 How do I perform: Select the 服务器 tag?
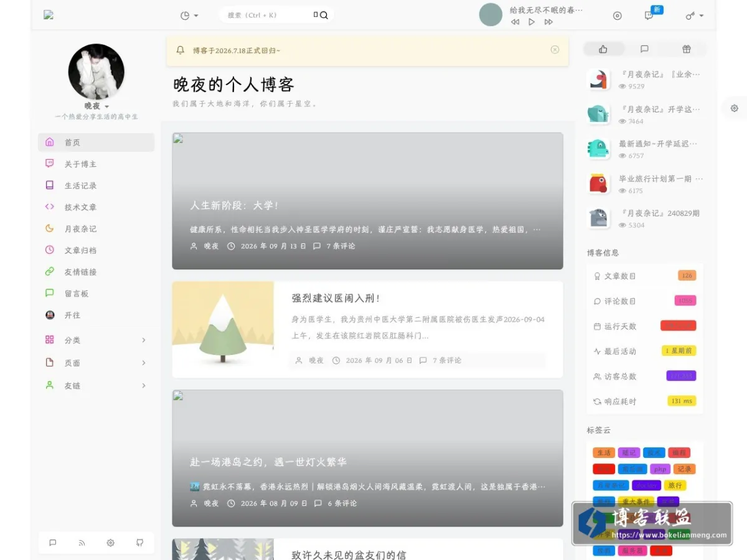point(632,551)
